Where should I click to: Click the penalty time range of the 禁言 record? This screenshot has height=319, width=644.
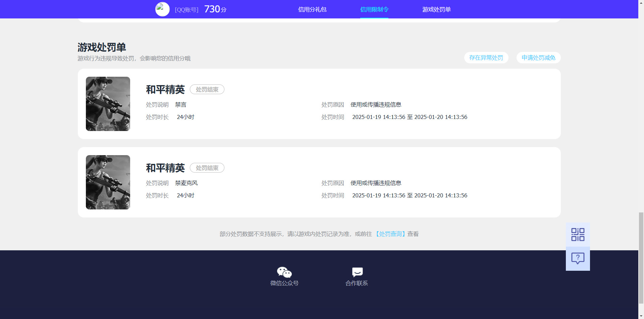(410, 117)
